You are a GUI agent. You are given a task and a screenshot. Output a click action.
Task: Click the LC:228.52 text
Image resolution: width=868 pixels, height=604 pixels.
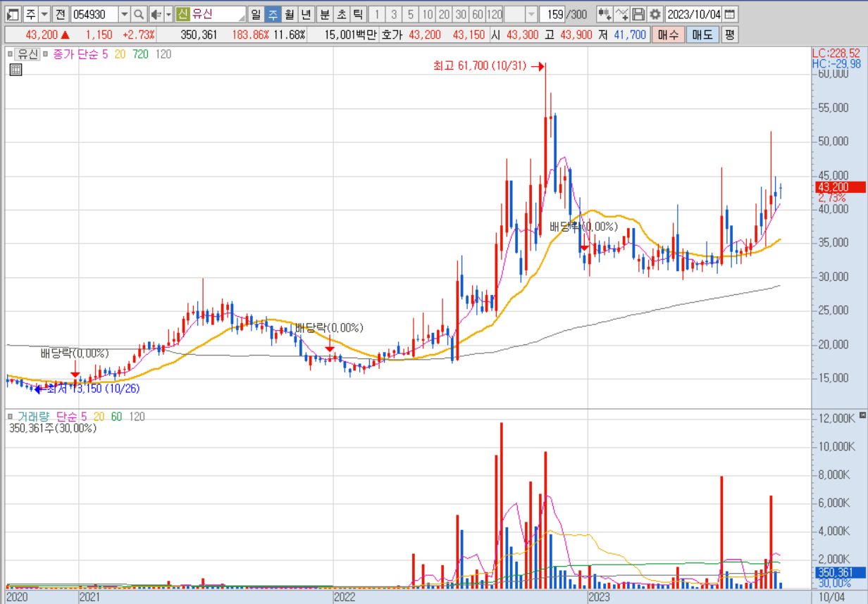836,53
